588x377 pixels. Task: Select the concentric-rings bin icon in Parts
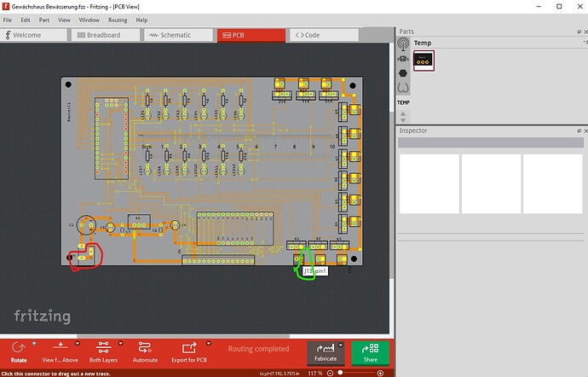403,44
